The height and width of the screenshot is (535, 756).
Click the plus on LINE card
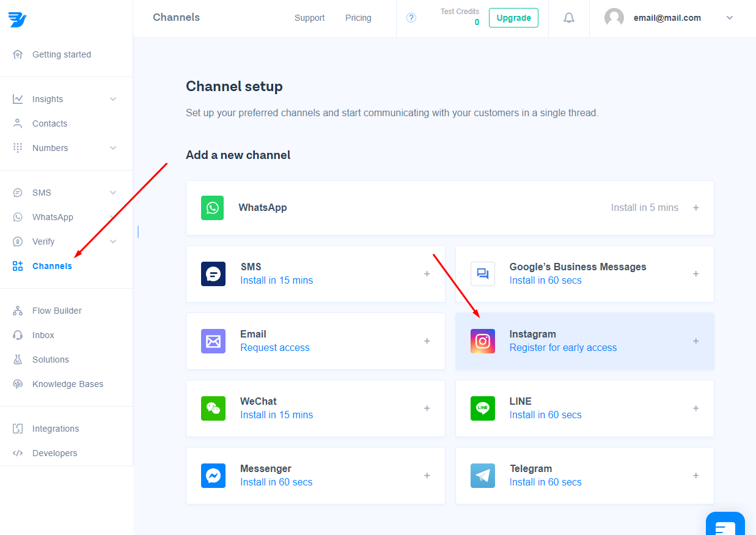(696, 408)
